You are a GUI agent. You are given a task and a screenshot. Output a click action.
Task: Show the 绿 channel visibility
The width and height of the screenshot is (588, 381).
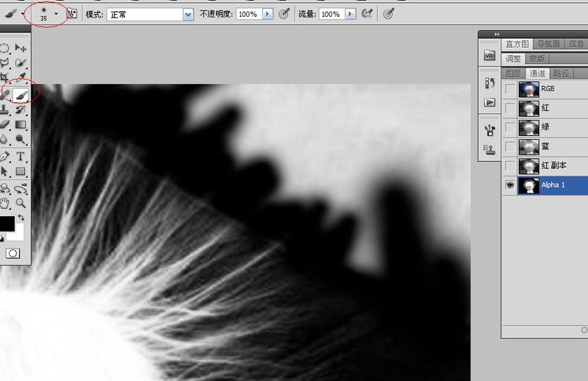pyautogui.click(x=510, y=127)
